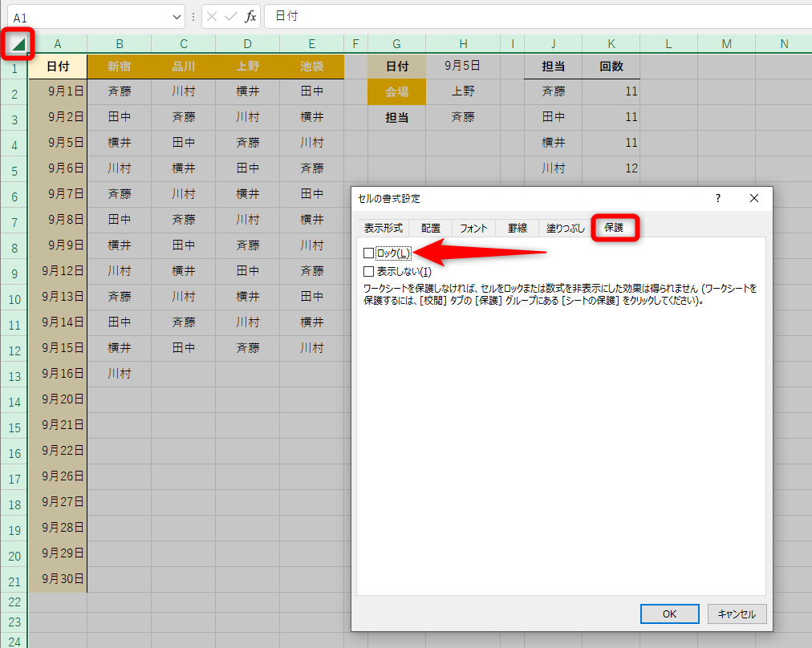This screenshot has width=812, height=648.
Task: Select column E header
Action: [312, 44]
